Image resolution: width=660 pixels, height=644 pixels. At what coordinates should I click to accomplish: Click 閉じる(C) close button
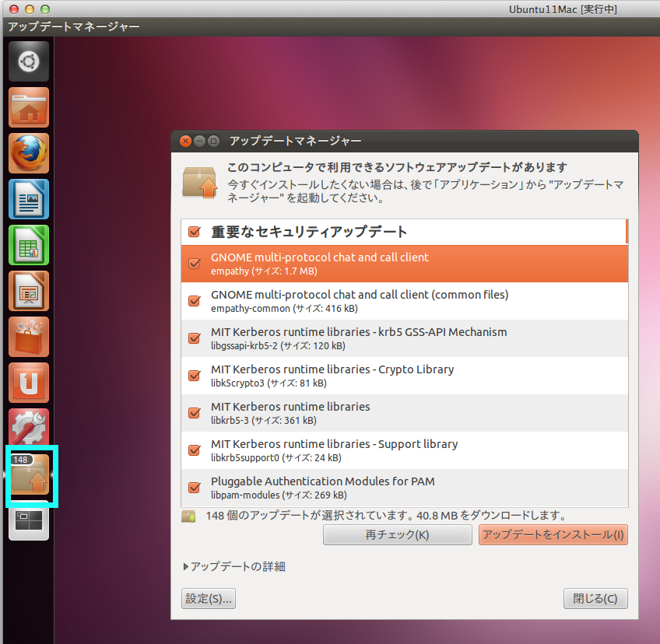(595, 598)
